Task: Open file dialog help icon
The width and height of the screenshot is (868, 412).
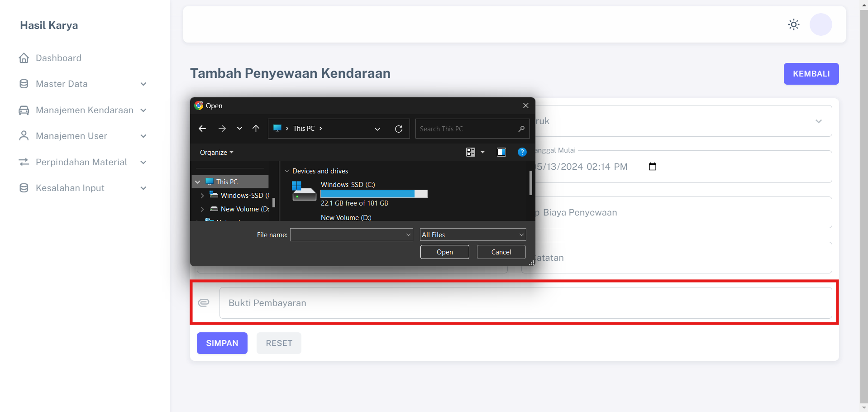Action: (x=522, y=152)
